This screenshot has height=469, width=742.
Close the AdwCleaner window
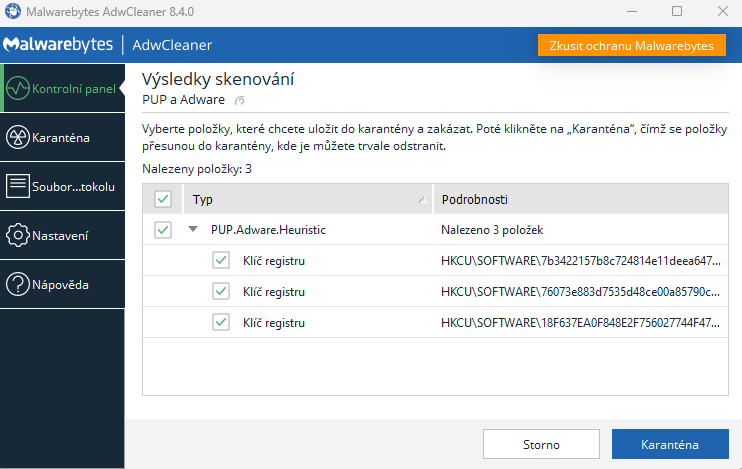point(723,11)
